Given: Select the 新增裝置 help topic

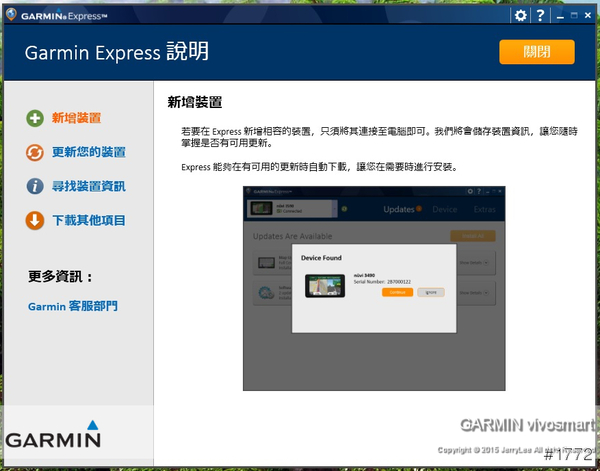Looking at the screenshot, I should point(77,118).
